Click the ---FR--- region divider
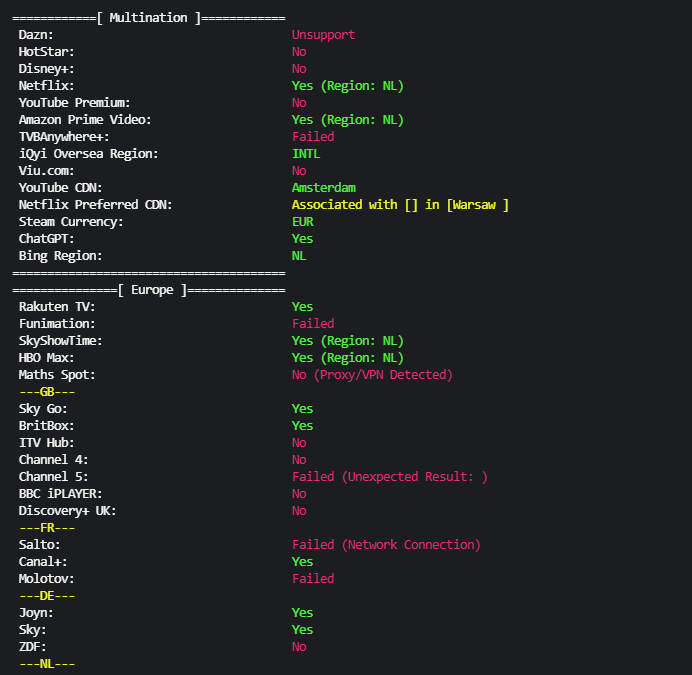The image size is (692, 675). [47, 528]
